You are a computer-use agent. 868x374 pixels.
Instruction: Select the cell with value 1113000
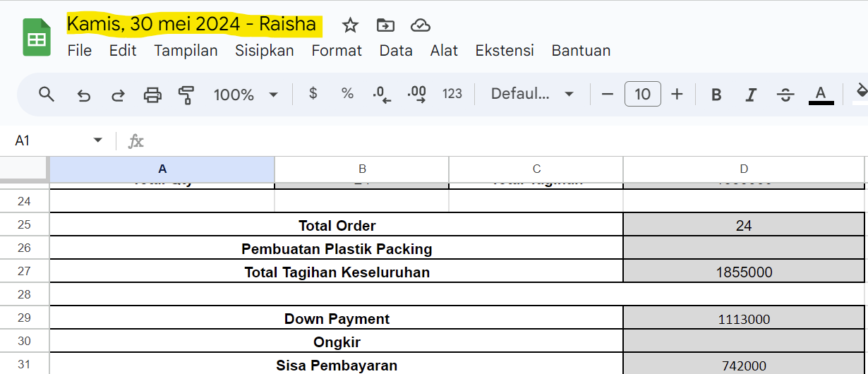[744, 318]
